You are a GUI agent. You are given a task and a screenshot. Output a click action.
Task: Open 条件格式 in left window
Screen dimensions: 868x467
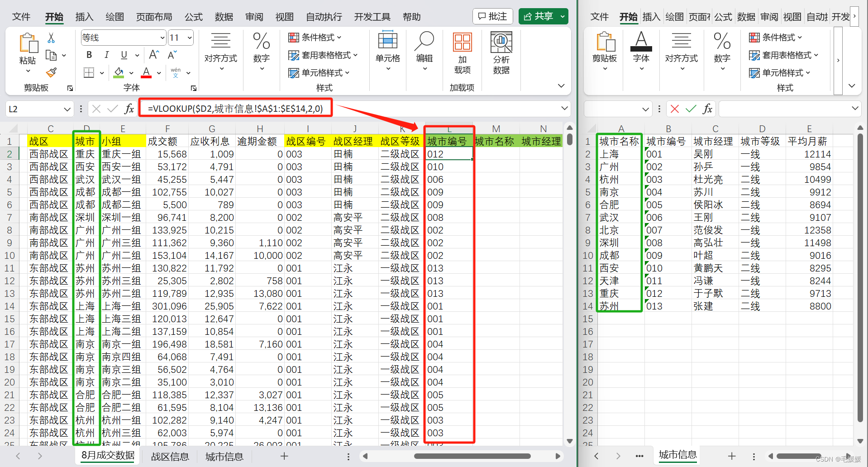coord(315,37)
